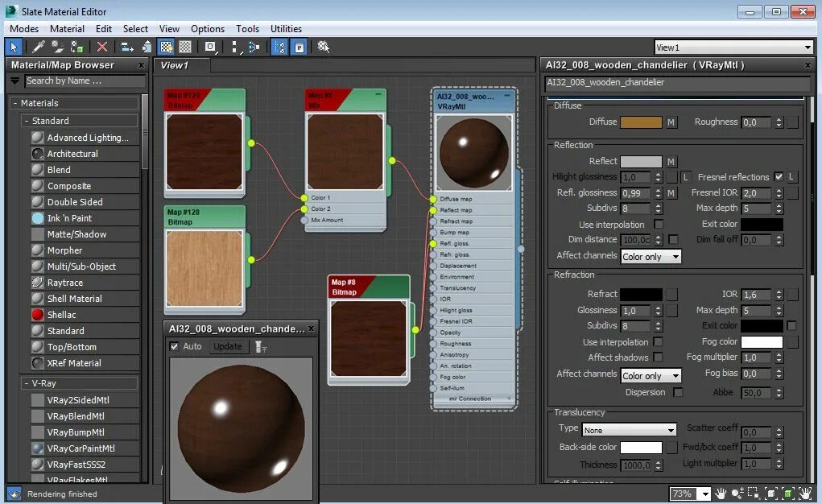Screen dimensions: 822x504
Task: Click the Fog color white swatch
Action: [x=762, y=342]
